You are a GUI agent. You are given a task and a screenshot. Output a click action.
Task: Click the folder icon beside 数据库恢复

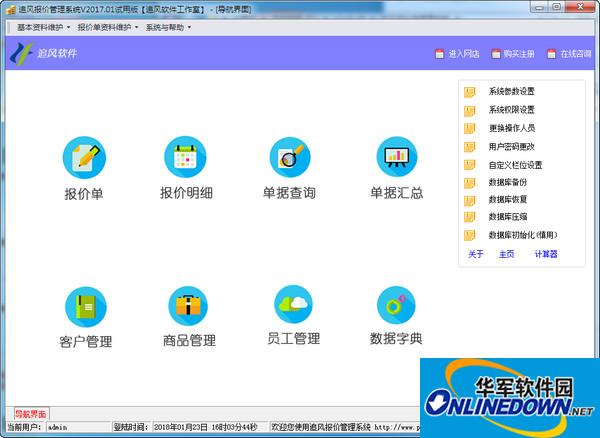tap(470, 201)
